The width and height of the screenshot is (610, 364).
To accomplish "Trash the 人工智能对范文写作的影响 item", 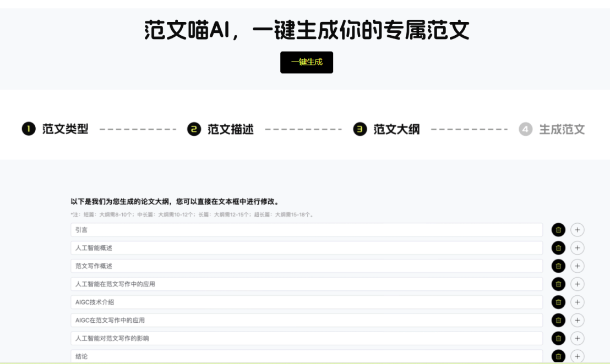I will click(558, 338).
